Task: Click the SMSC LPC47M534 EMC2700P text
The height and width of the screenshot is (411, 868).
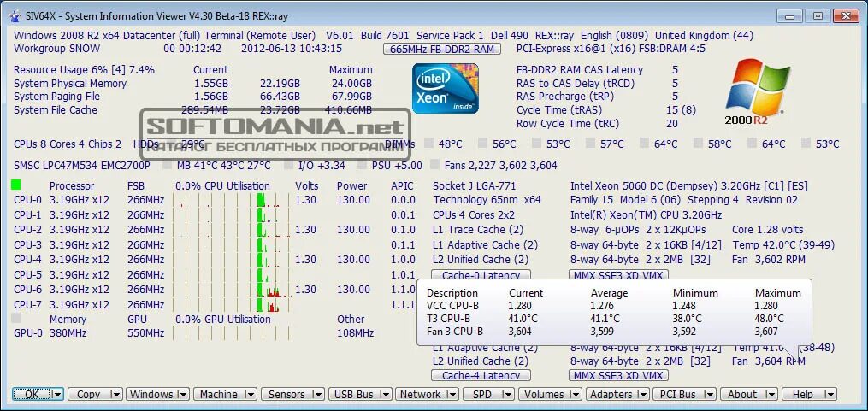Action: click(82, 166)
